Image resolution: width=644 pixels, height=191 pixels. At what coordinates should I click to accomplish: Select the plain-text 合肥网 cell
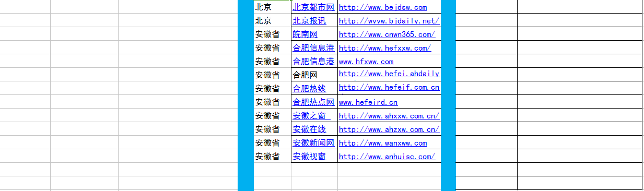coord(314,75)
